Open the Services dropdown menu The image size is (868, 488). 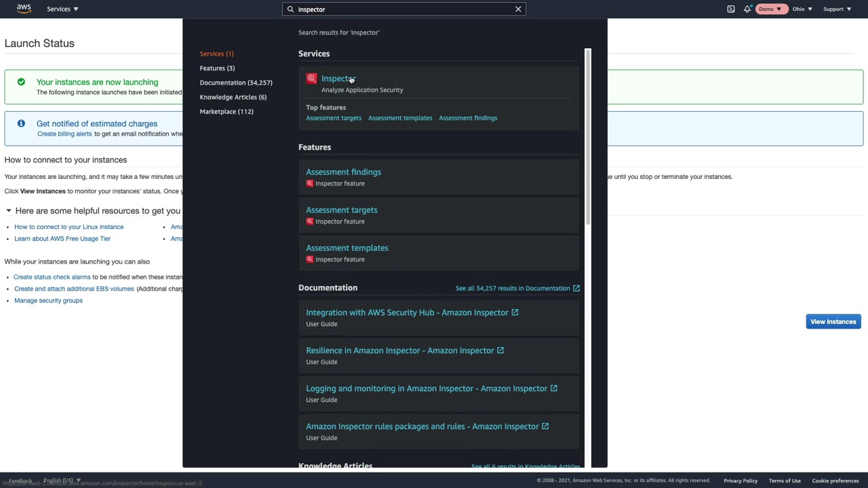pos(62,9)
